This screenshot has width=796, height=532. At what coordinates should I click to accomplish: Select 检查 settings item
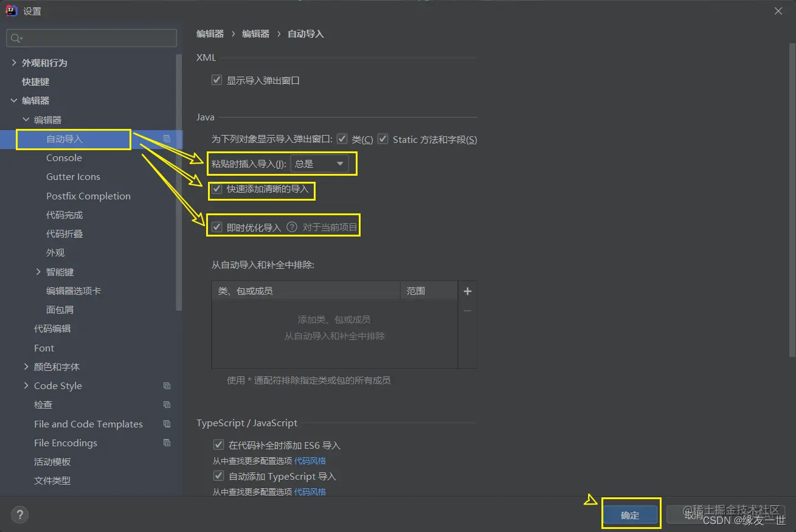pyautogui.click(x=43, y=405)
